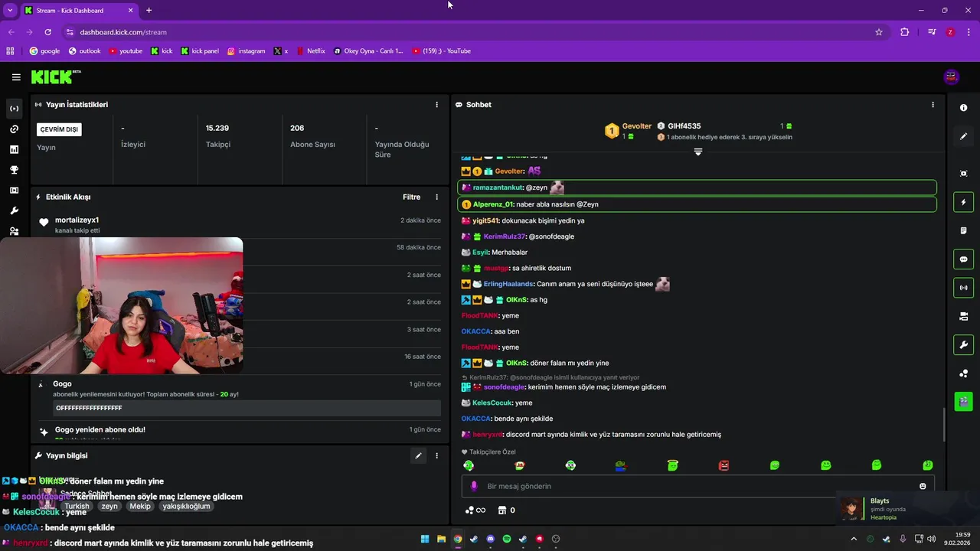
Task: Click the info icon in right toolbar
Action: point(964,108)
